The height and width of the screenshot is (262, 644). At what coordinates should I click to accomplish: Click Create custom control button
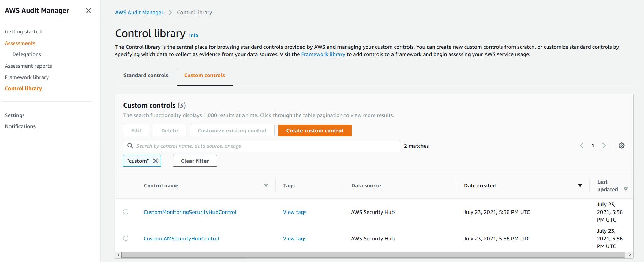pyautogui.click(x=315, y=131)
